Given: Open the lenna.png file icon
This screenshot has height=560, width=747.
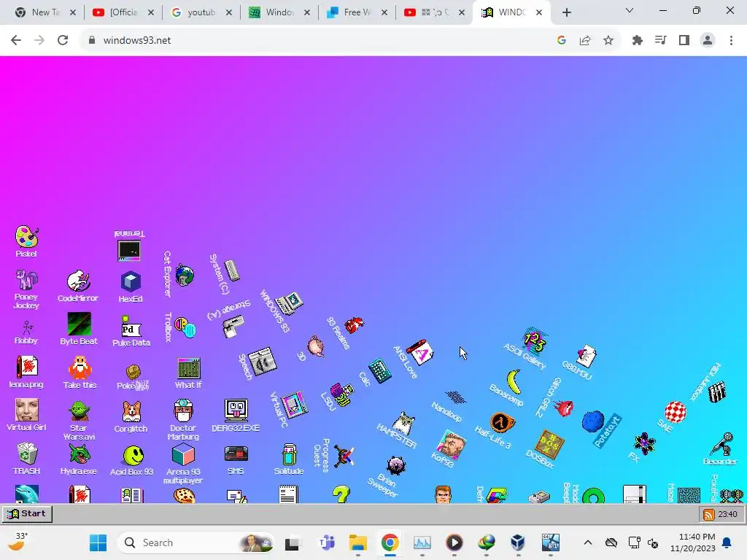Looking at the screenshot, I should coord(27,367).
